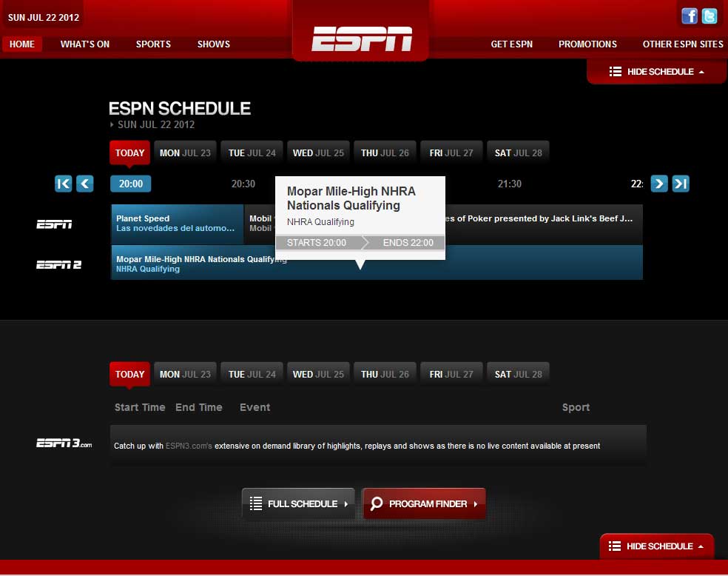
Task: Click the Mopar Mile-High NHRA tooltip title
Action: tap(351, 198)
